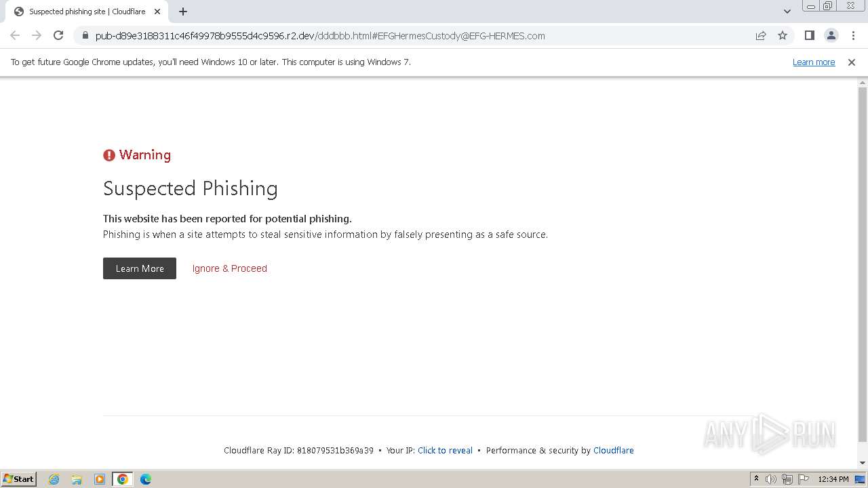Reload the current page
The width and height of the screenshot is (868, 488).
[x=58, y=36]
